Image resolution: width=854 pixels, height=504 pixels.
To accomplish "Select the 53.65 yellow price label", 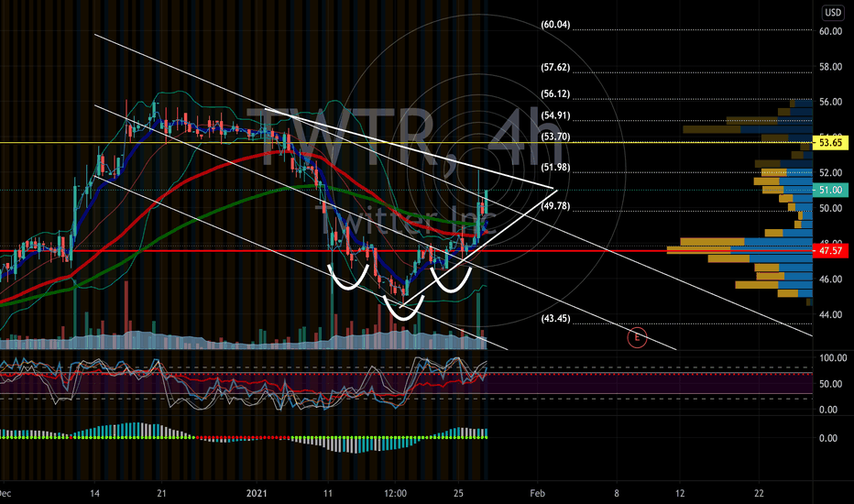I will [830, 143].
